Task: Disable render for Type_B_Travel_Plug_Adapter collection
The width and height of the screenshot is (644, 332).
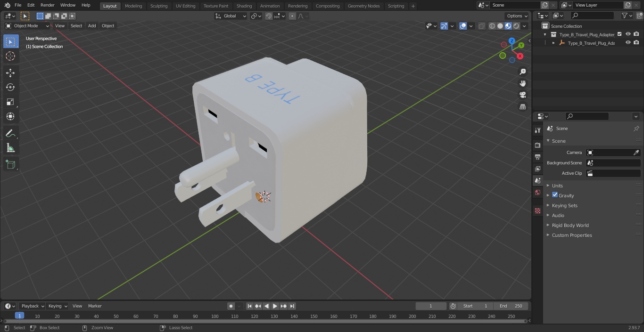Action: (636, 34)
